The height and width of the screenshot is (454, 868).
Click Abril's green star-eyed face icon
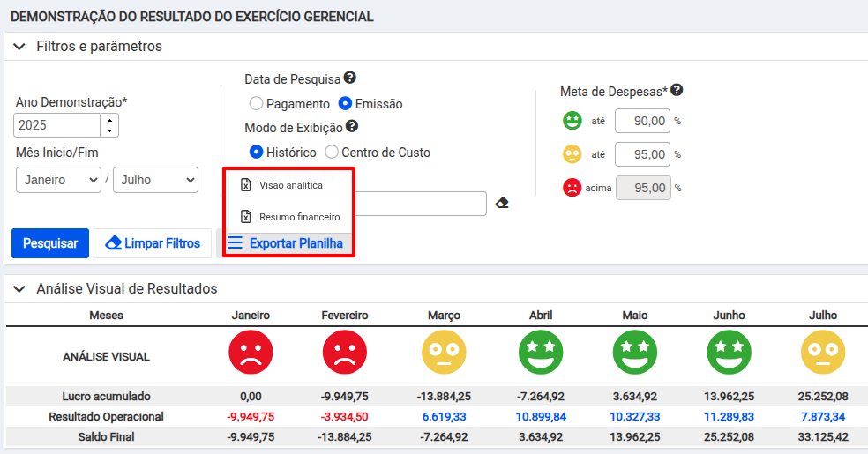click(x=541, y=353)
